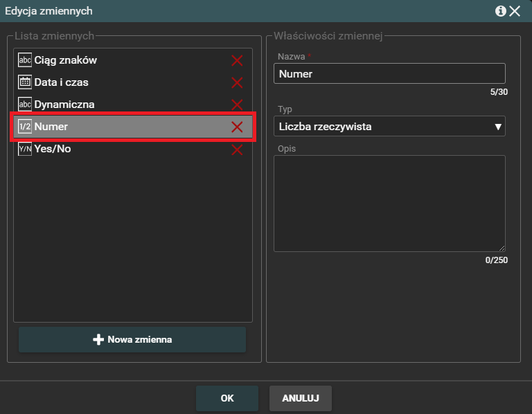Open the Typ dropdown
532x414 pixels.
coord(389,126)
